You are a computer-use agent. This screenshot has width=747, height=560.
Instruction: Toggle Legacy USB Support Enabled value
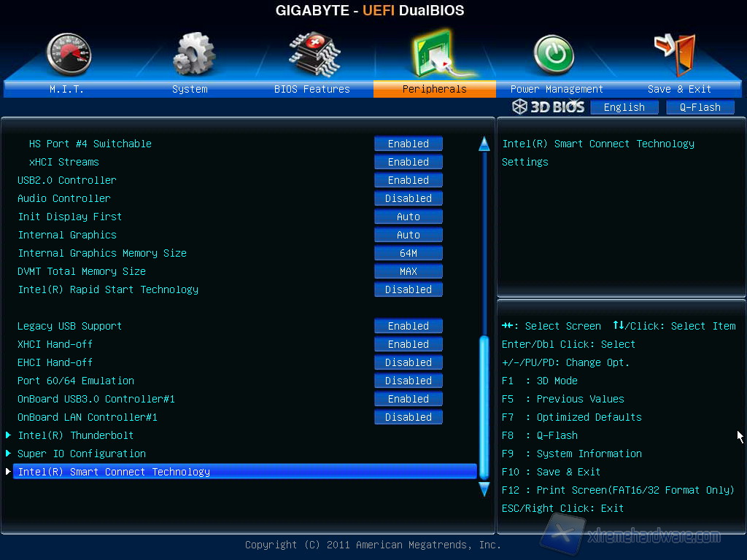pos(409,326)
